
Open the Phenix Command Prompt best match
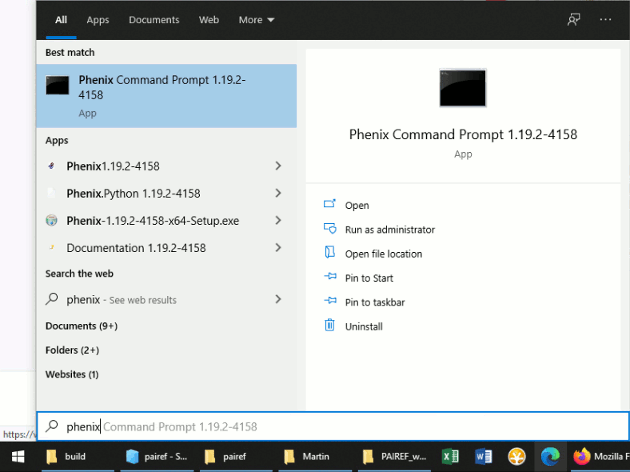166,96
